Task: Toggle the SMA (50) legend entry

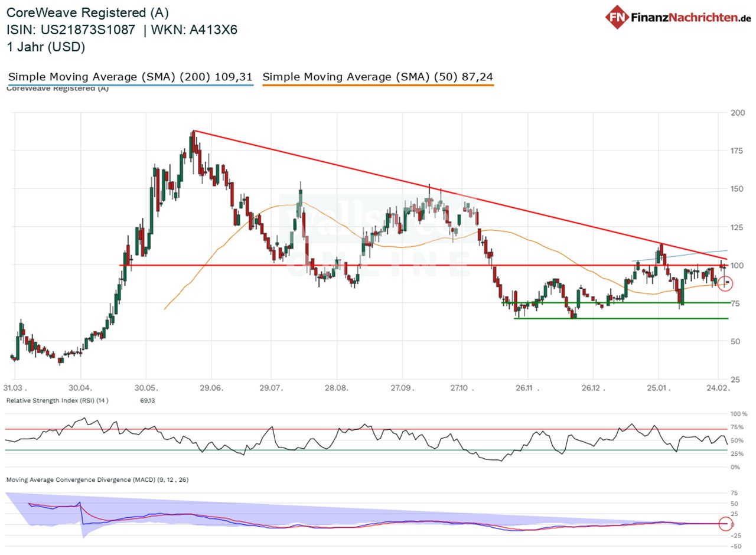Action: [377, 77]
